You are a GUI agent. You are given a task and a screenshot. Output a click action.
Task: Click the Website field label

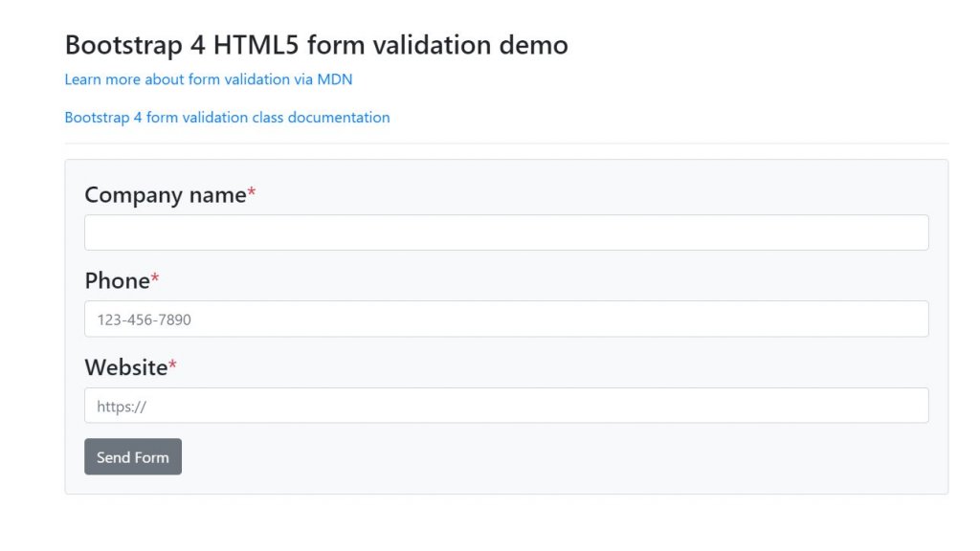pos(126,367)
